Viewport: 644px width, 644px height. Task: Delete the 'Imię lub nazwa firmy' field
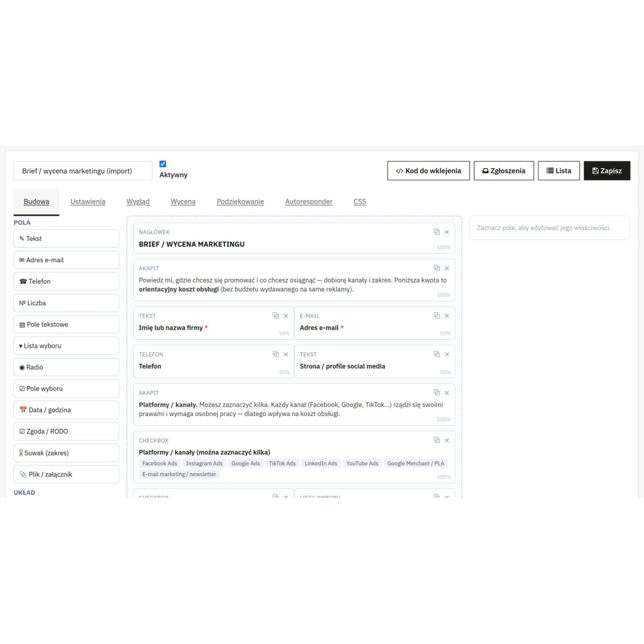[286, 316]
